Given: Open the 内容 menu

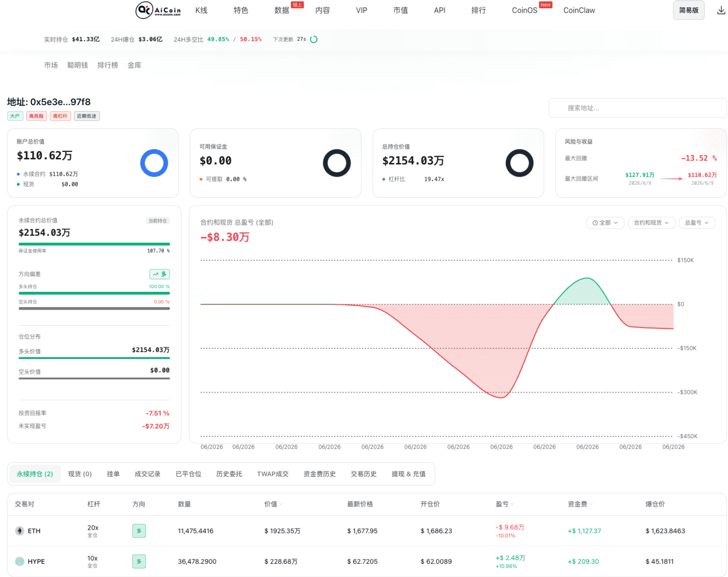Looking at the screenshot, I should point(322,10).
